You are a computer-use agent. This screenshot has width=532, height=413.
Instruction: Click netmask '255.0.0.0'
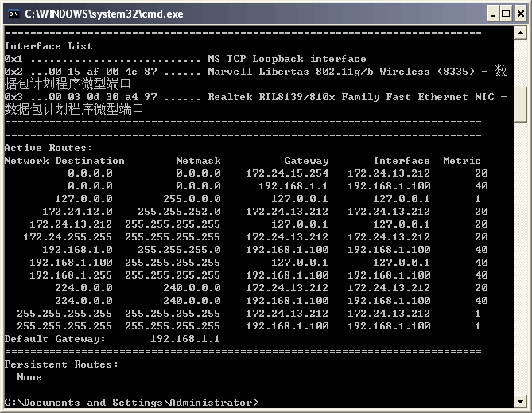point(192,199)
